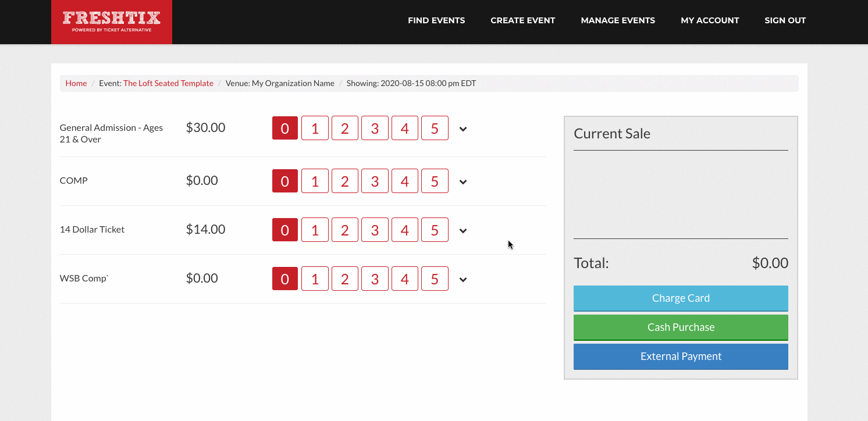Click the Charge Card button

[681, 298]
